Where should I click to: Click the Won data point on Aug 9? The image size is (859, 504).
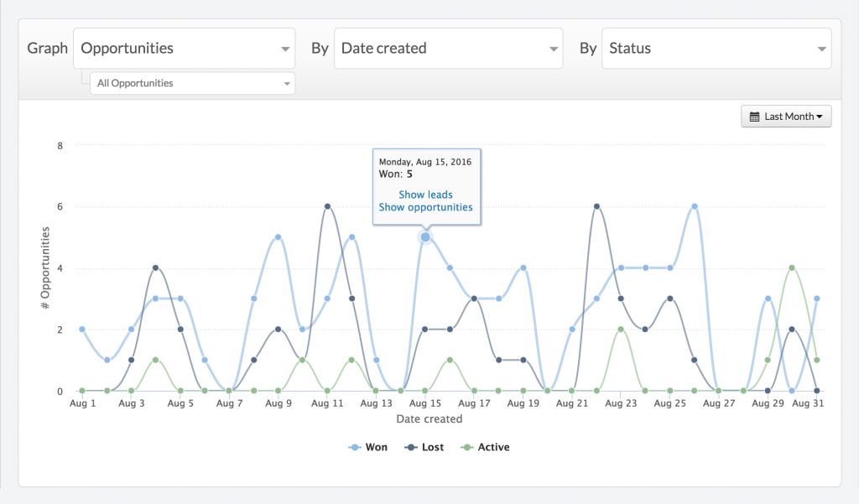pos(279,237)
